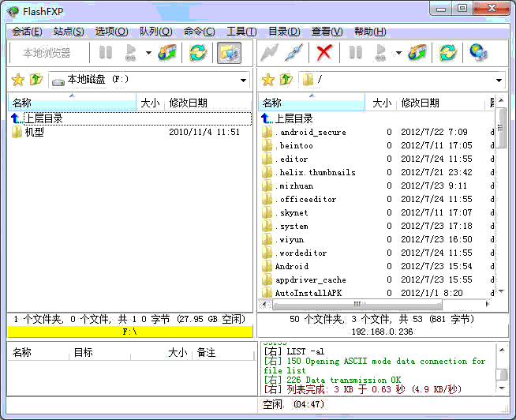Click the remote pane bookmarks star icon
This screenshot has height=420, width=516.
[x=268, y=80]
